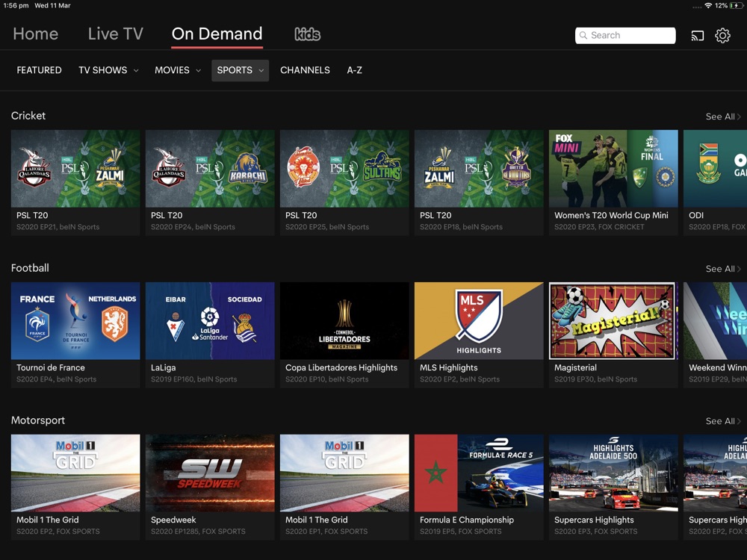747x560 pixels.
Task: Open the A-Z listing
Action: click(x=354, y=70)
